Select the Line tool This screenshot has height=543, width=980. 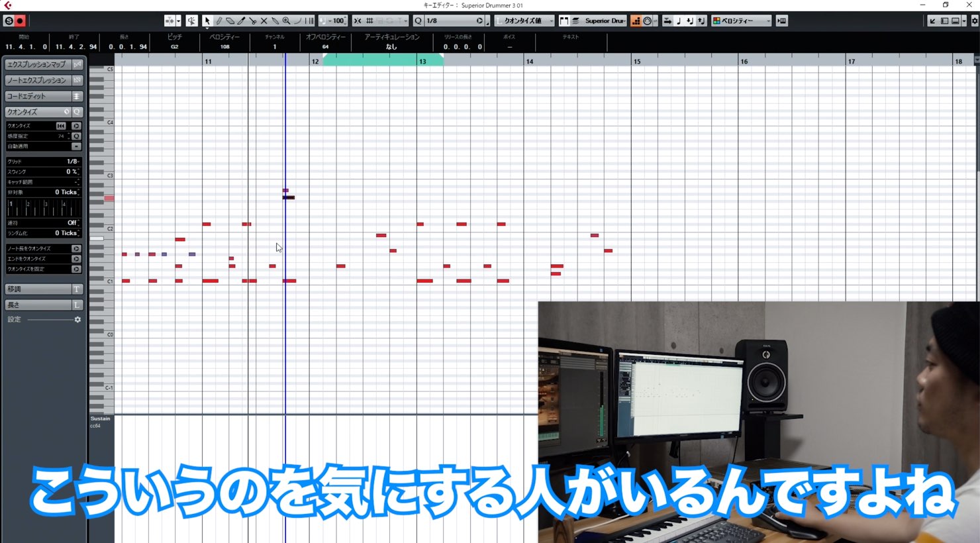pos(297,21)
